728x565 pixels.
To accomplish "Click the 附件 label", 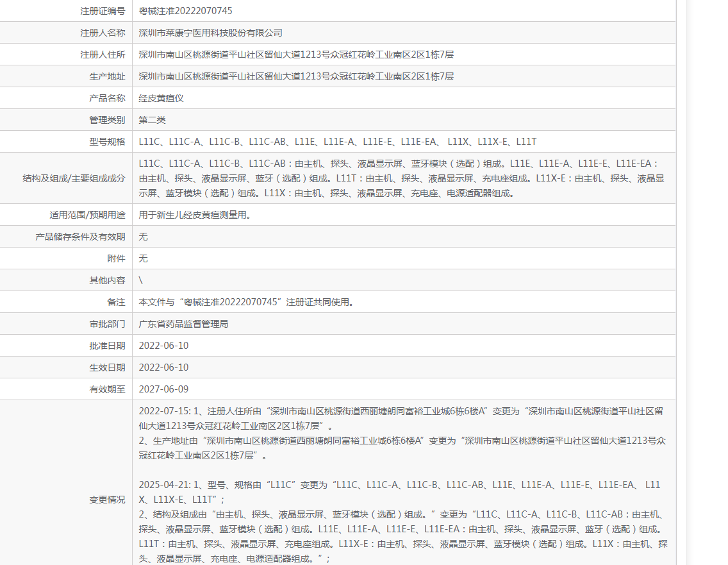I will (116, 258).
